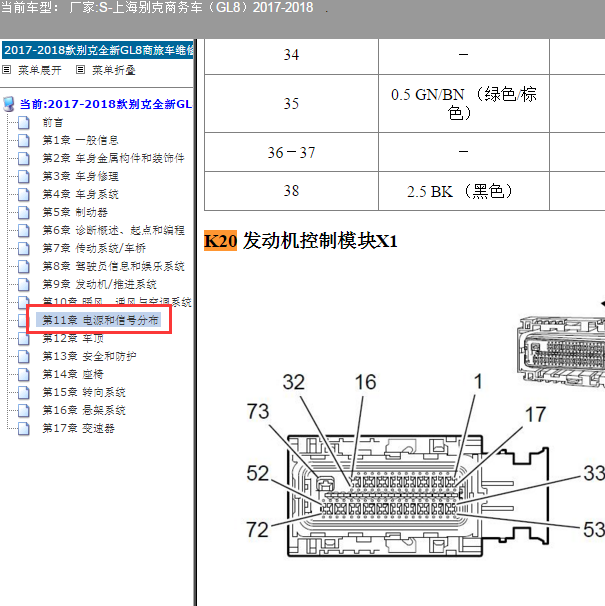This screenshot has height=606, width=605.
Task: Open 第8章 驾驶员信息和娱乐系统
Action: click(x=113, y=266)
